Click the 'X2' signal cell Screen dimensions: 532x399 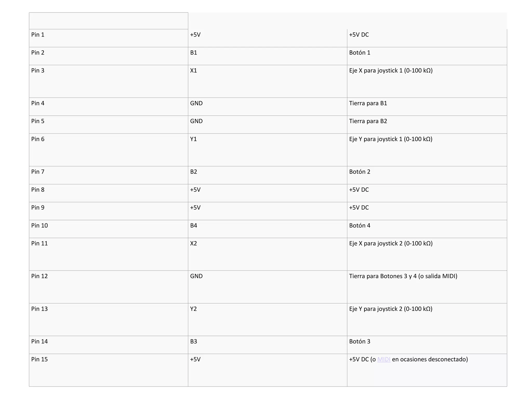pos(194,244)
